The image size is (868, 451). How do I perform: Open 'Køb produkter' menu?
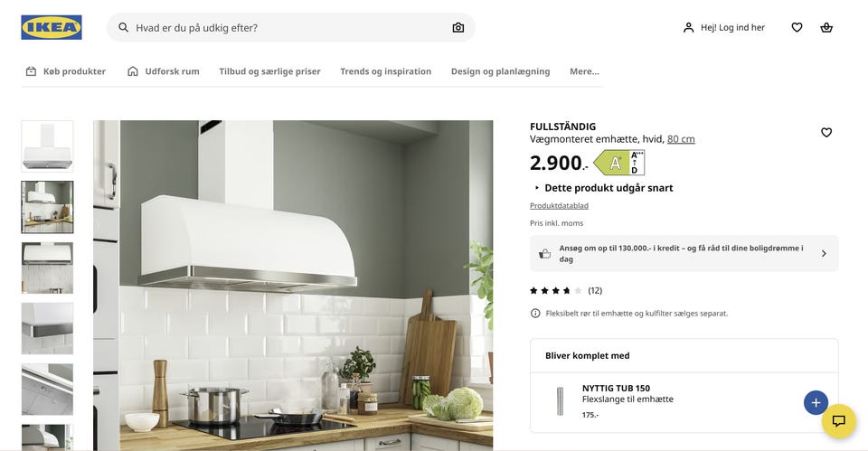(x=66, y=71)
